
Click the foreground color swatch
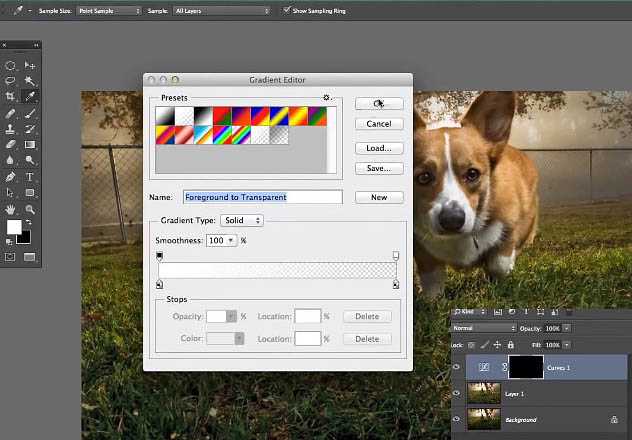click(15, 227)
